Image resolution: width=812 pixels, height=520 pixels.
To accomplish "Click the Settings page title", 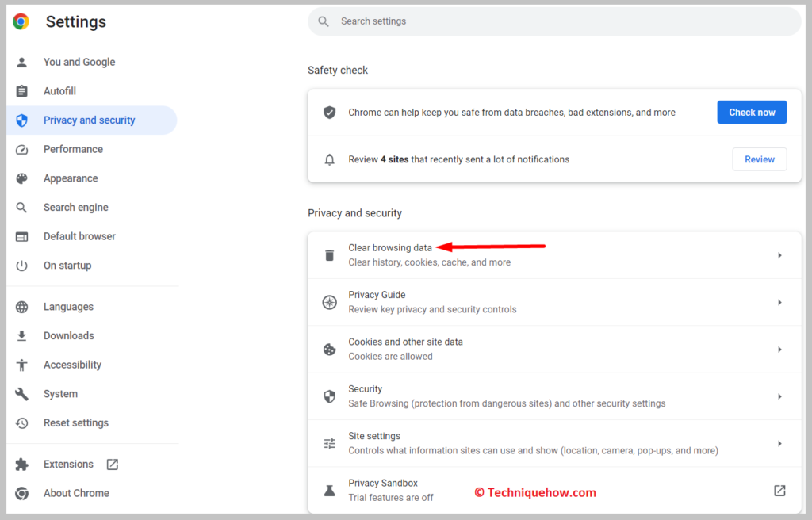I will point(76,21).
